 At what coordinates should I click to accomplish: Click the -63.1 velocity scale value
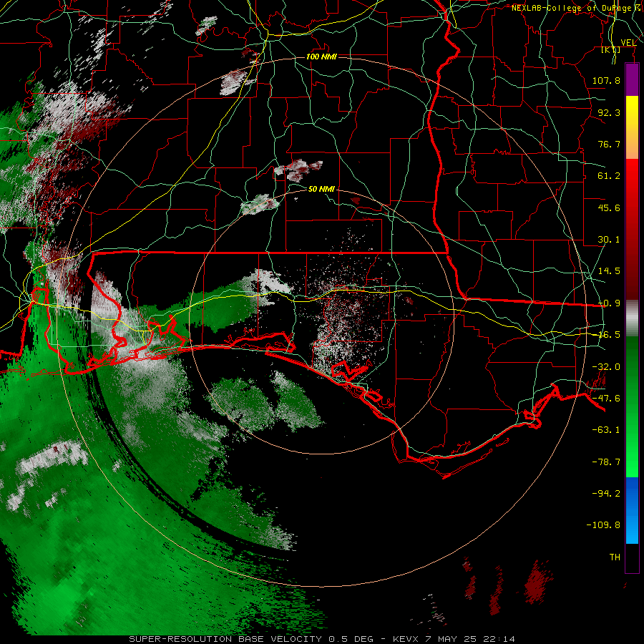606,430
